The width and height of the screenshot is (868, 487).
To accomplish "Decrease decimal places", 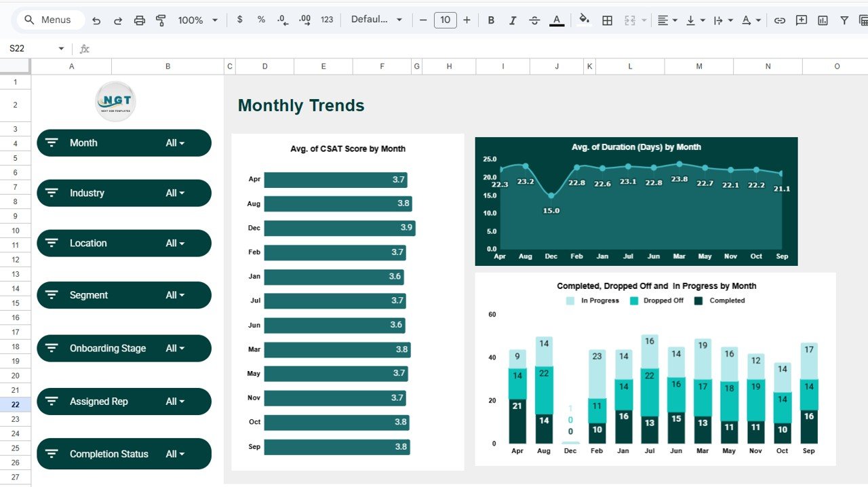I will tap(282, 20).
